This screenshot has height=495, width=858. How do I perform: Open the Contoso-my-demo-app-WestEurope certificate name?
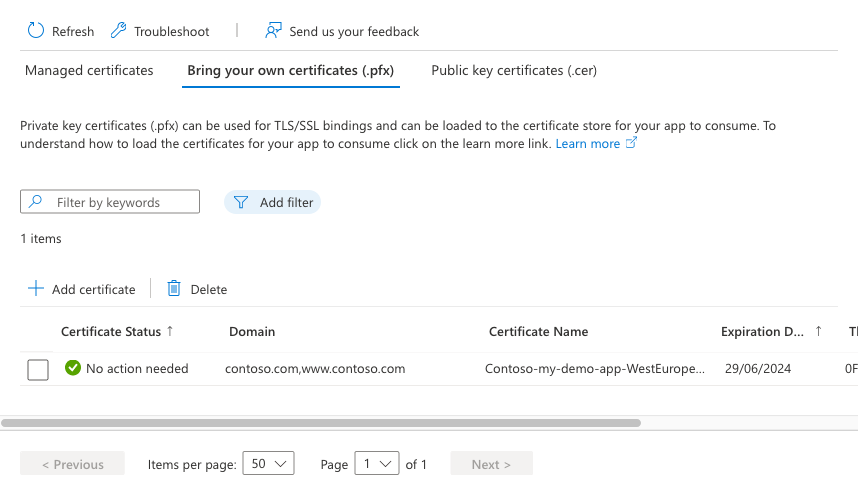pyautogui.click(x=595, y=368)
